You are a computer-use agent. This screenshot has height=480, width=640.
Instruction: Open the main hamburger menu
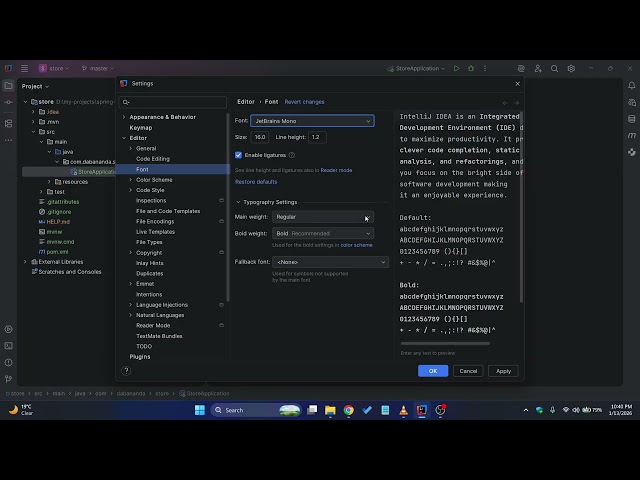pos(24,68)
